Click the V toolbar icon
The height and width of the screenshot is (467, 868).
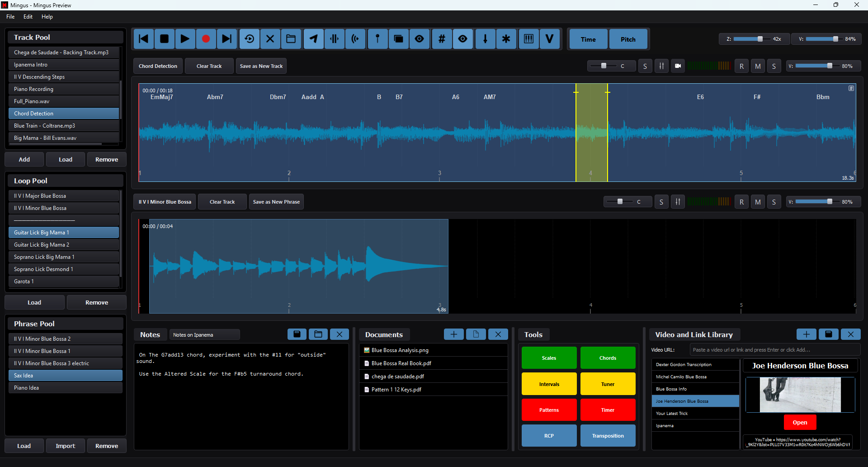click(x=549, y=39)
